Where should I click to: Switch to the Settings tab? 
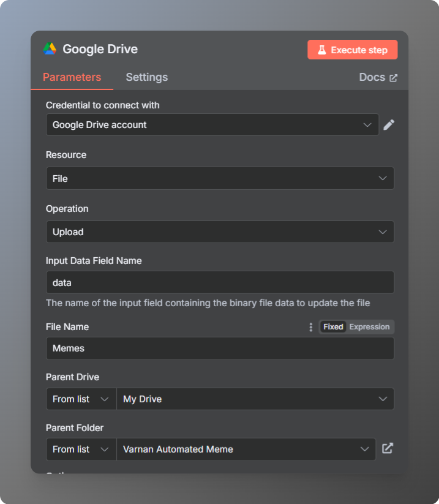147,77
